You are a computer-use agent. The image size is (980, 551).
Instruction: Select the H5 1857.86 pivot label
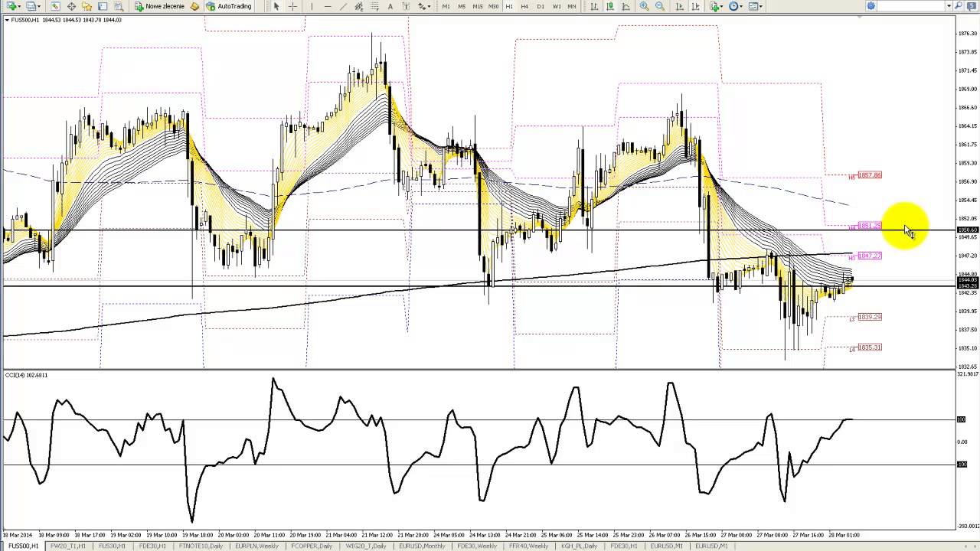(870, 175)
